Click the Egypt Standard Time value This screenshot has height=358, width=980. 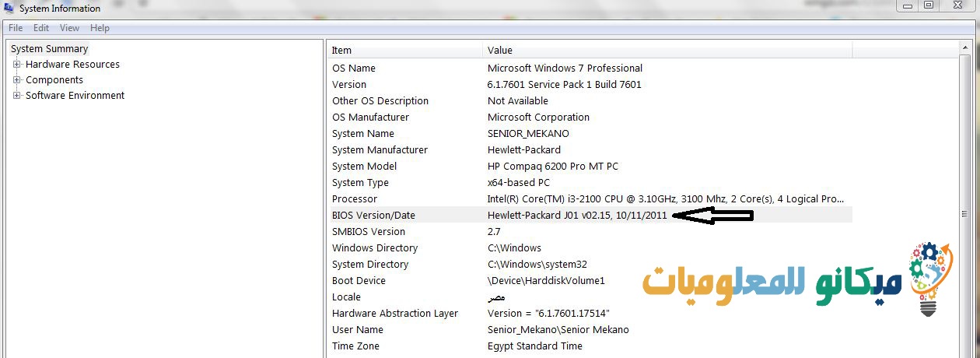coord(535,346)
